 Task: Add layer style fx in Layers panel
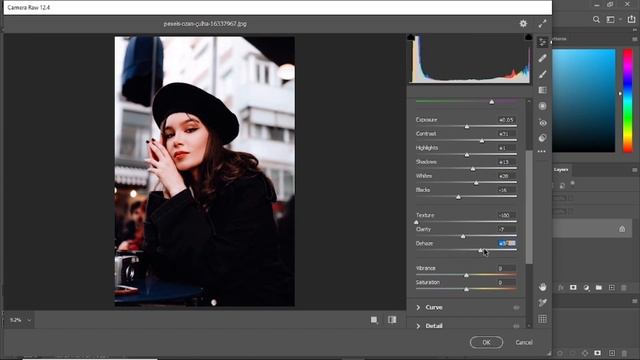tap(561, 287)
